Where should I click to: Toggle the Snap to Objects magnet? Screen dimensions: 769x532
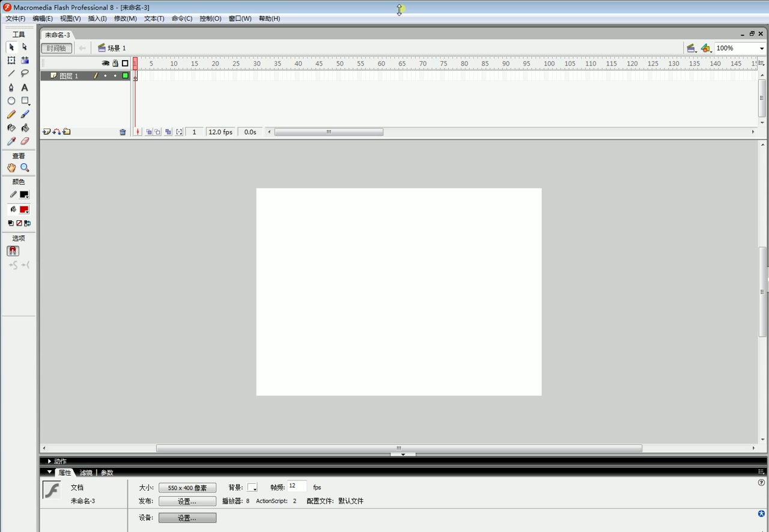(x=13, y=251)
